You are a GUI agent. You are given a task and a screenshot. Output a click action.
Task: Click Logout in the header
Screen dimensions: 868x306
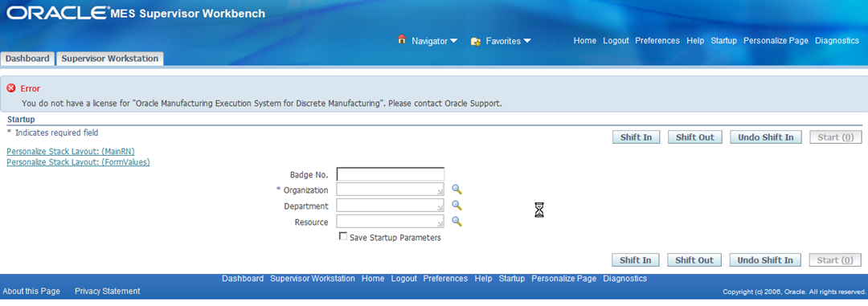pos(616,41)
